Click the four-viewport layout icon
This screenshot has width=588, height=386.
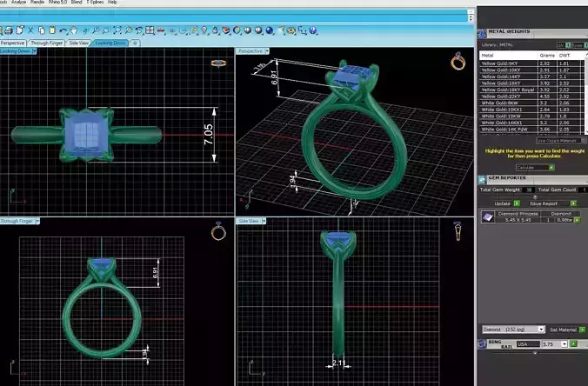(150, 30)
